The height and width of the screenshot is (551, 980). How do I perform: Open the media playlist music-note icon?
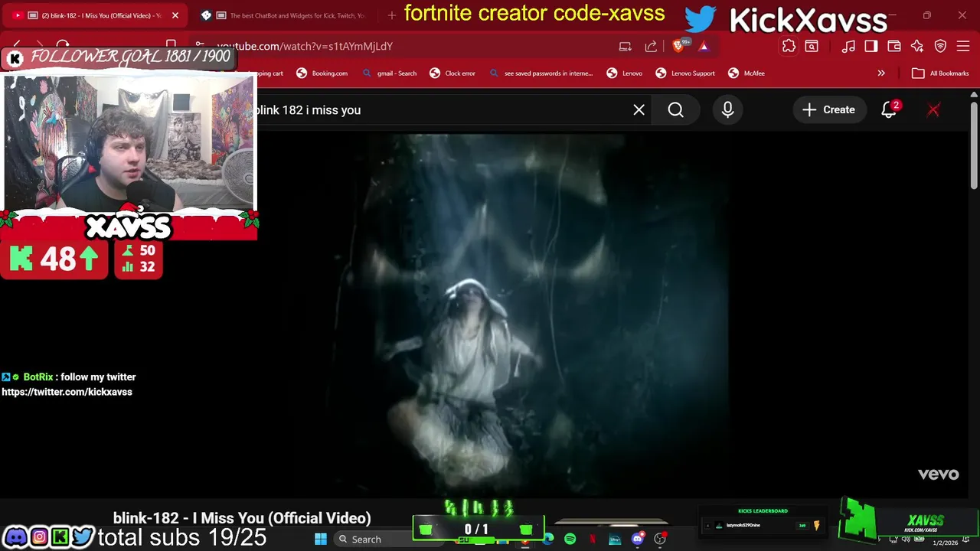pos(848,46)
